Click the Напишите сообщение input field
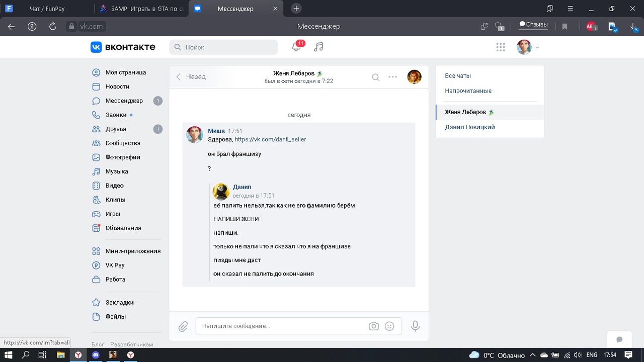 (282, 326)
